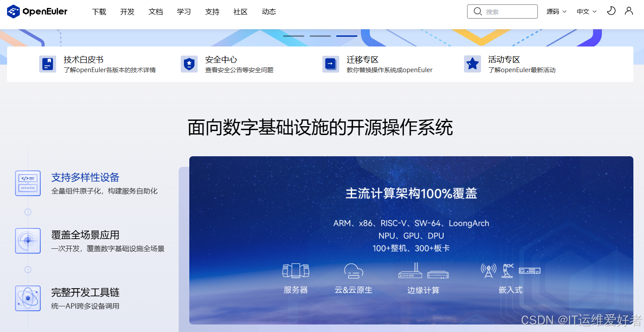Viewport: 644px width, 332px height.
Task: Click the NPU、GPU、DPU text line
Action: pyautogui.click(x=411, y=235)
